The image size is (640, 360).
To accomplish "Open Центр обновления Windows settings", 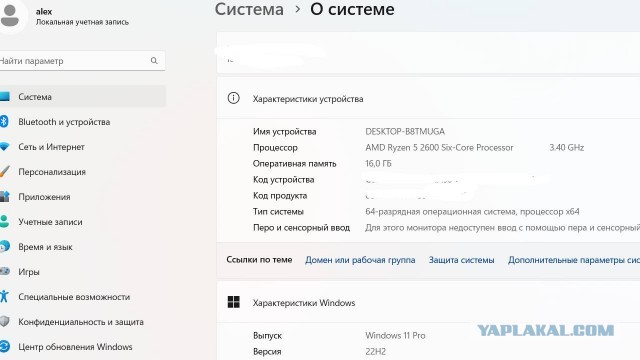I will point(83,347).
